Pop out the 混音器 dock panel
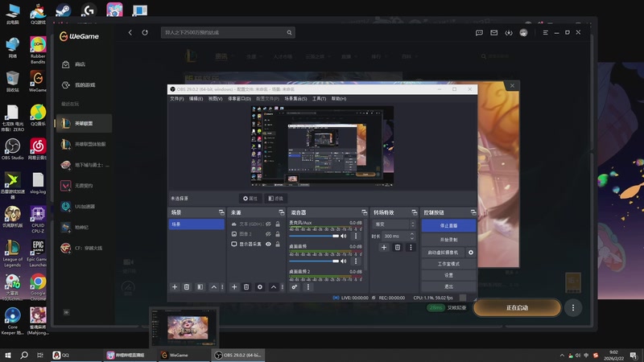Image resolution: width=644 pixels, height=362 pixels. pos(365,212)
